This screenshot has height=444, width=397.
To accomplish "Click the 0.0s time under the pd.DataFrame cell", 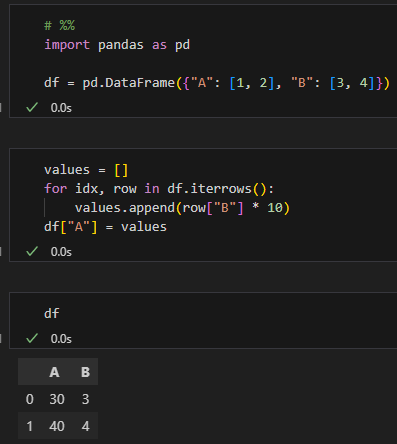I will [x=61, y=108].
